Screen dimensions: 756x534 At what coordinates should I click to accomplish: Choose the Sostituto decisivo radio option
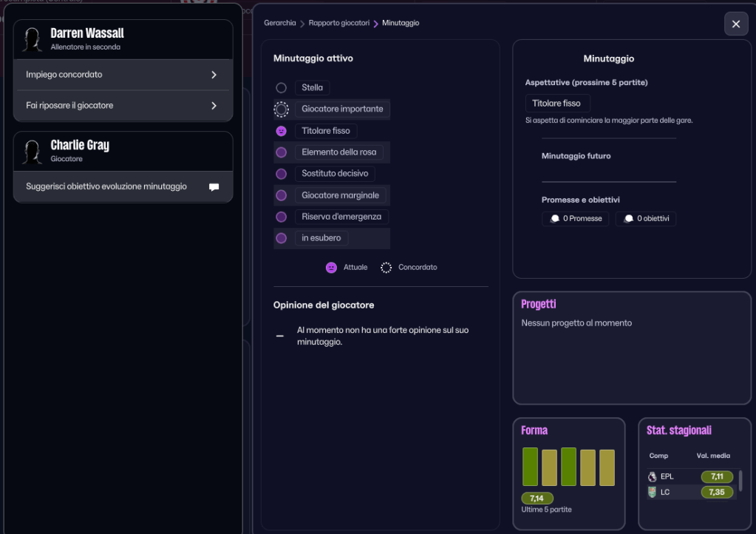[281, 174]
